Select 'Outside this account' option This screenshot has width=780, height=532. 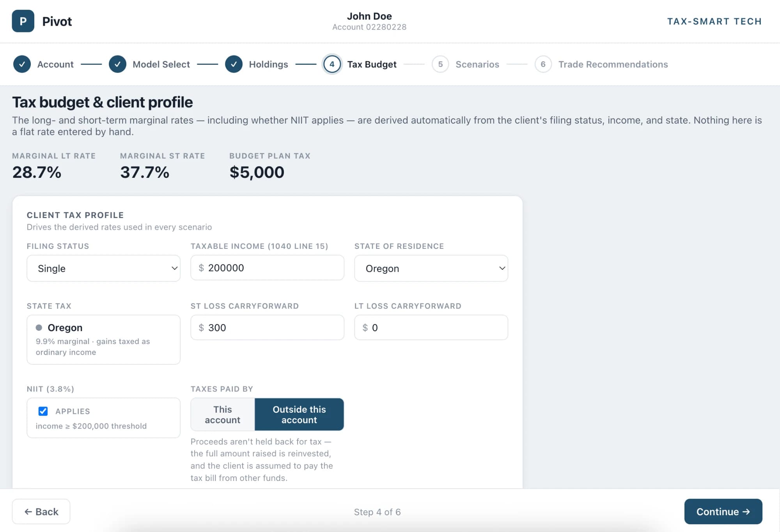click(299, 414)
